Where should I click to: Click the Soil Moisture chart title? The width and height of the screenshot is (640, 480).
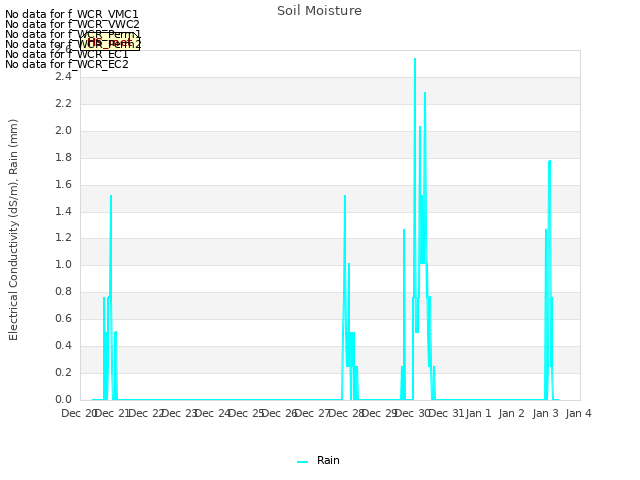click(x=319, y=11)
